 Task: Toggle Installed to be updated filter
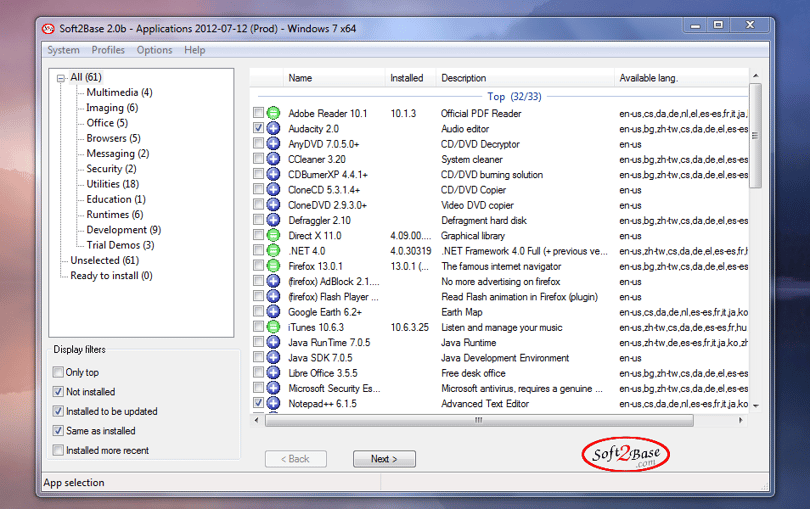click(58, 411)
